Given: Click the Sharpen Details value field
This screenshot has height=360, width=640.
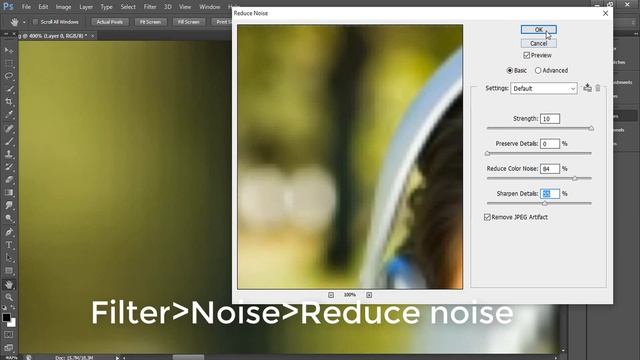Looking at the screenshot, I should (x=550, y=193).
